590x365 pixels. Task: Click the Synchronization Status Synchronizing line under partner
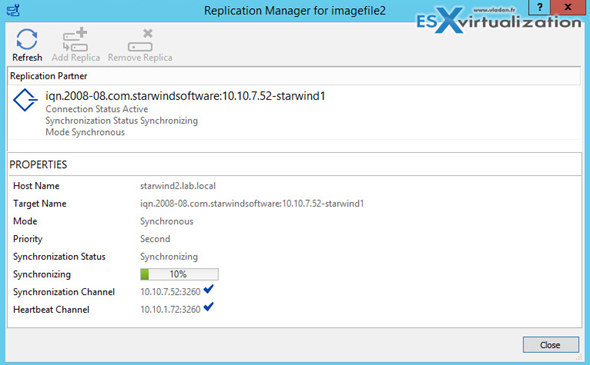pos(122,121)
